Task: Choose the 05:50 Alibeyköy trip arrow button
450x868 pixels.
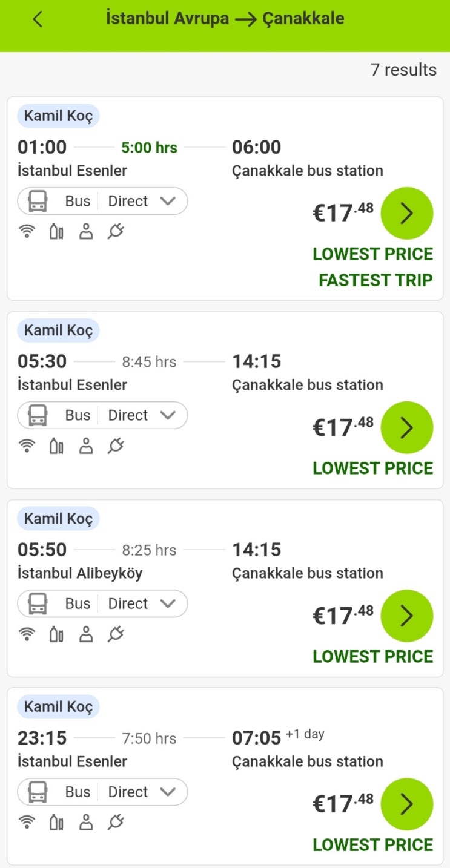Action: tap(406, 616)
